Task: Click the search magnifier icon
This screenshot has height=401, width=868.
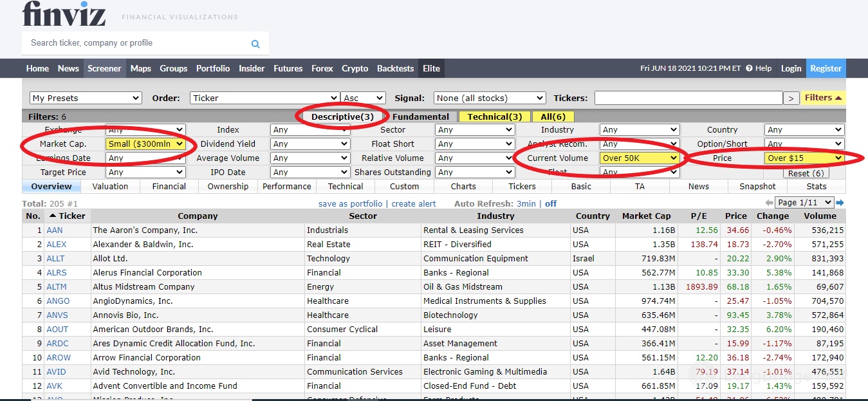Action: 255,44
